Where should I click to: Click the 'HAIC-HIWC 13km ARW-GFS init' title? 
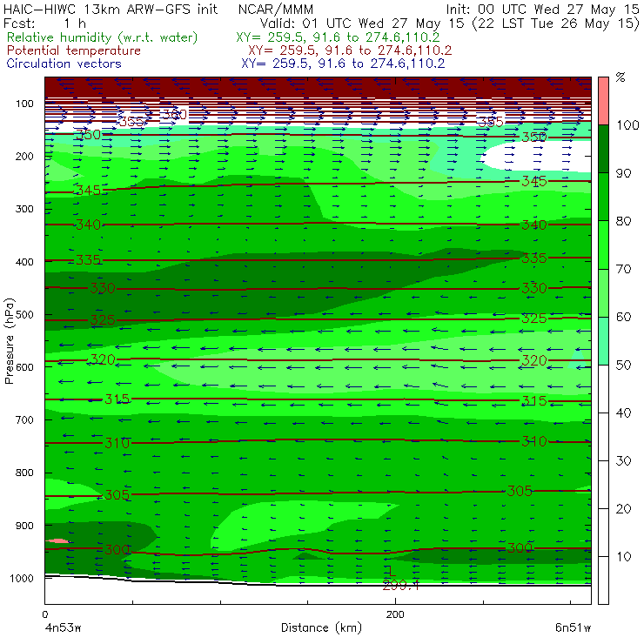coord(111,9)
